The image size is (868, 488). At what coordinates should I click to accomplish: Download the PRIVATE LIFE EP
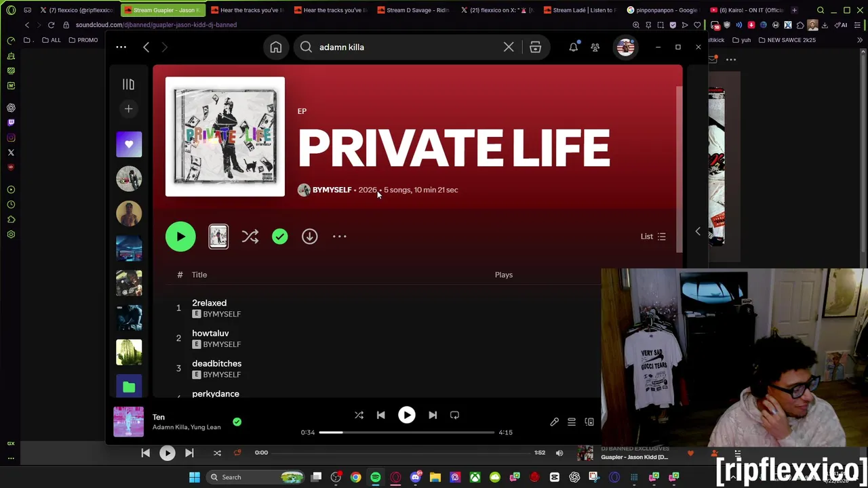(309, 237)
